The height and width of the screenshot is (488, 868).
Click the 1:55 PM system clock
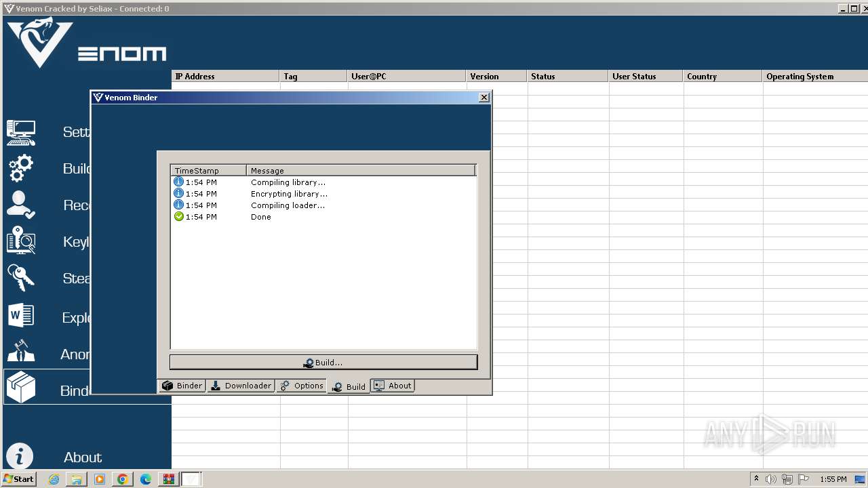pos(833,479)
